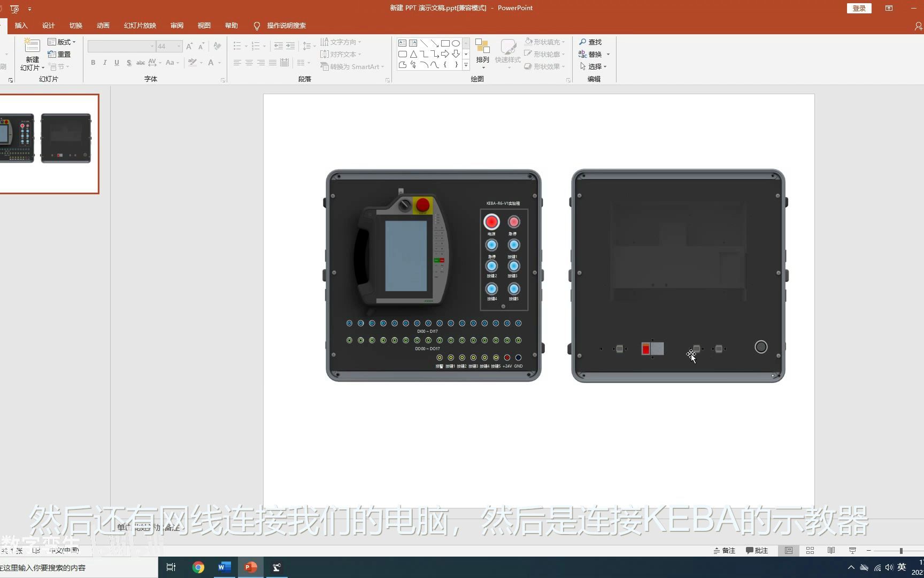Open the 排列 arrange dropdown
The image size is (924, 578).
pyautogui.click(x=482, y=54)
